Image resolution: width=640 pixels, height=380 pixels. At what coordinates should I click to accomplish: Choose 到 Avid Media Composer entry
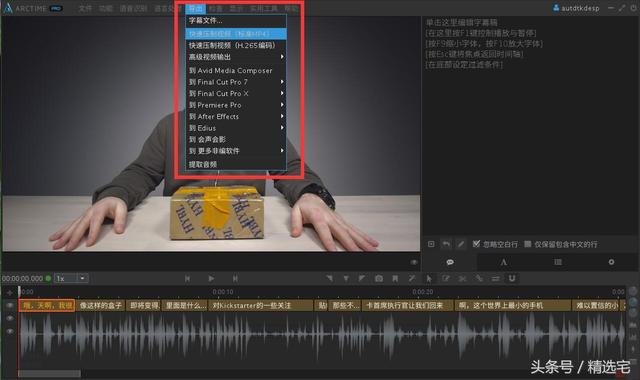(236, 71)
